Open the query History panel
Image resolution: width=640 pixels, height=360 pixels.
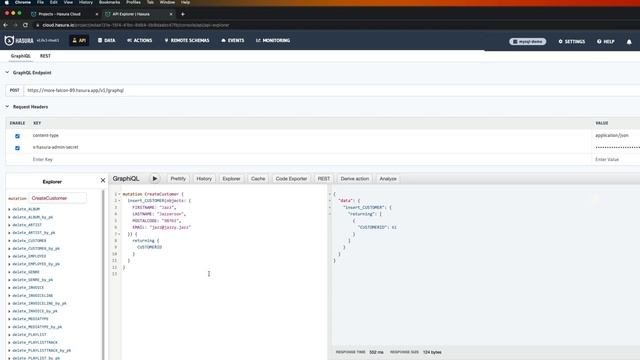(x=204, y=179)
